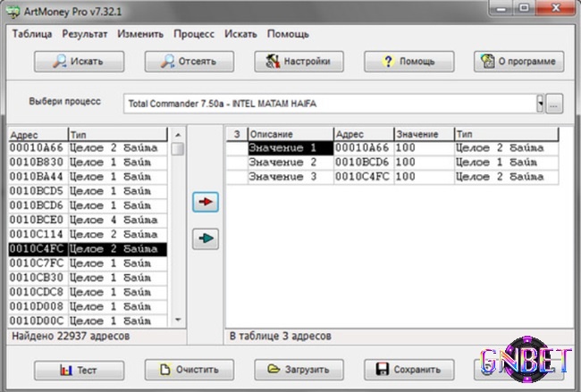Open the О программе about button

click(x=518, y=62)
